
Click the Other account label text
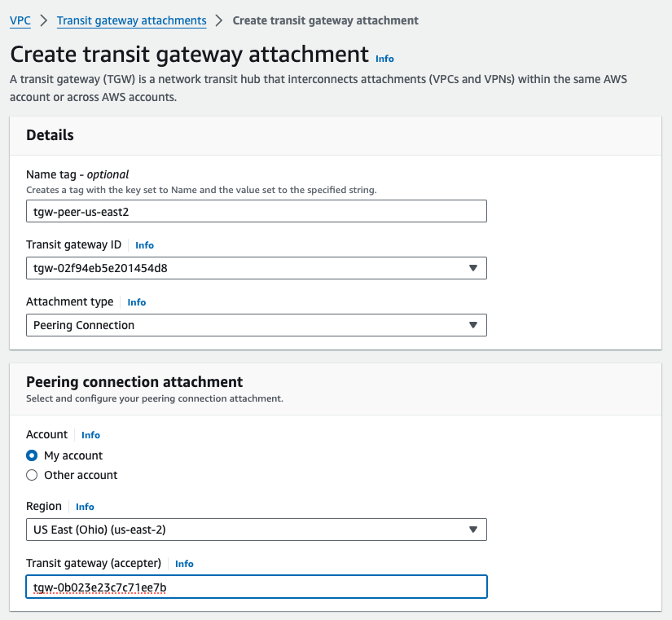pyautogui.click(x=81, y=475)
